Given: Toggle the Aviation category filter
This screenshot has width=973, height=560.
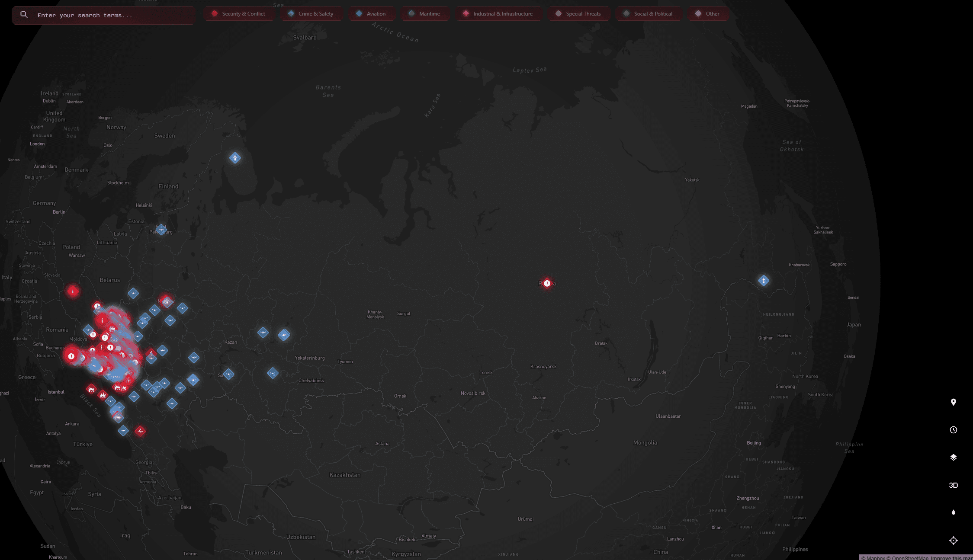Looking at the screenshot, I should coord(371,14).
